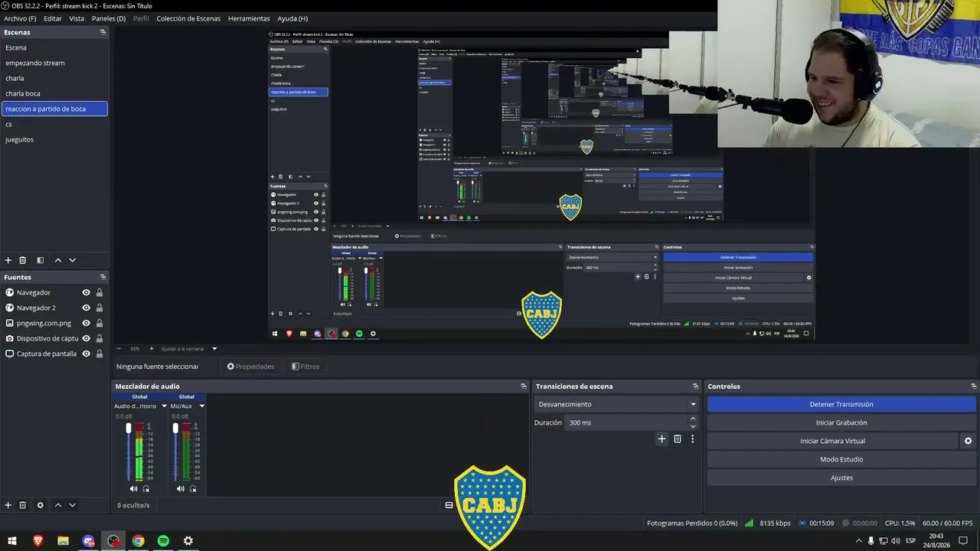
Task: Open the preview scaling dropdown arrow
Action: (x=214, y=348)
